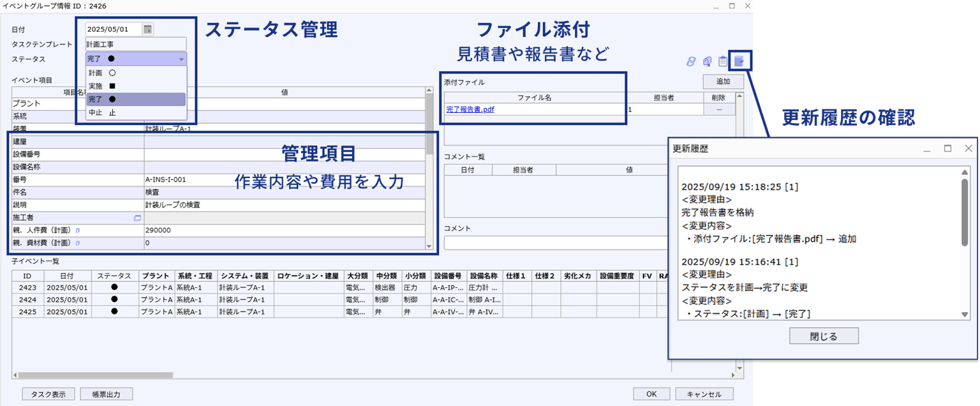Confirm the event group with OK
This screenshot has height=406, width=980.
coord(651,394)
